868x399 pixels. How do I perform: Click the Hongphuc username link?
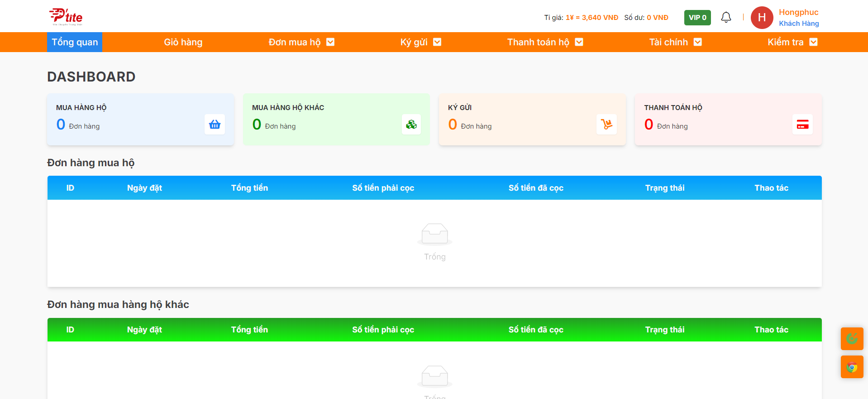click(x=798, y=12)
